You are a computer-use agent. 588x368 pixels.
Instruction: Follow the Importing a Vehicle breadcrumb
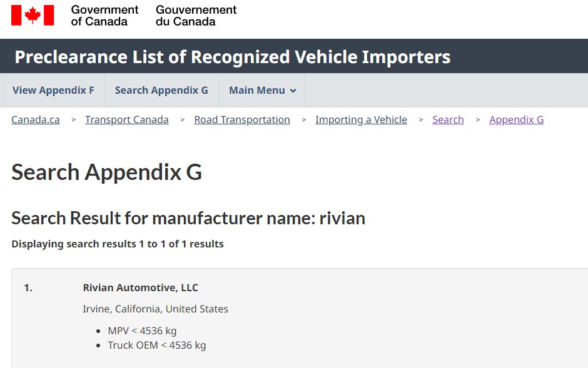click(361, 119)
